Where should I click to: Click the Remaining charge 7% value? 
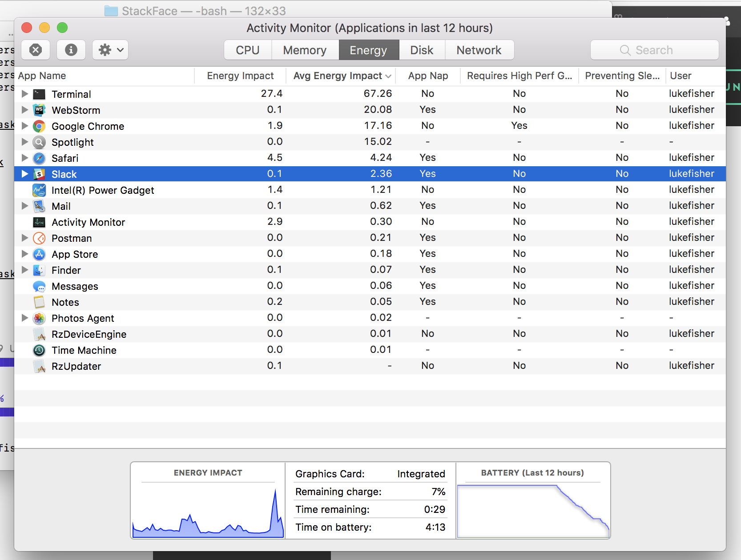pyautogui.click(x=438, y=492)
